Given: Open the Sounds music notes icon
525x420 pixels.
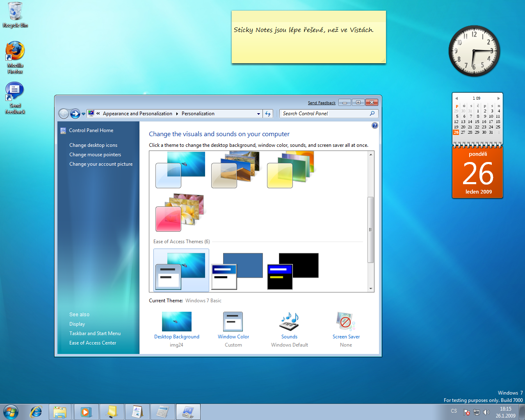Looking at the screenshot, I should point(290,321).
